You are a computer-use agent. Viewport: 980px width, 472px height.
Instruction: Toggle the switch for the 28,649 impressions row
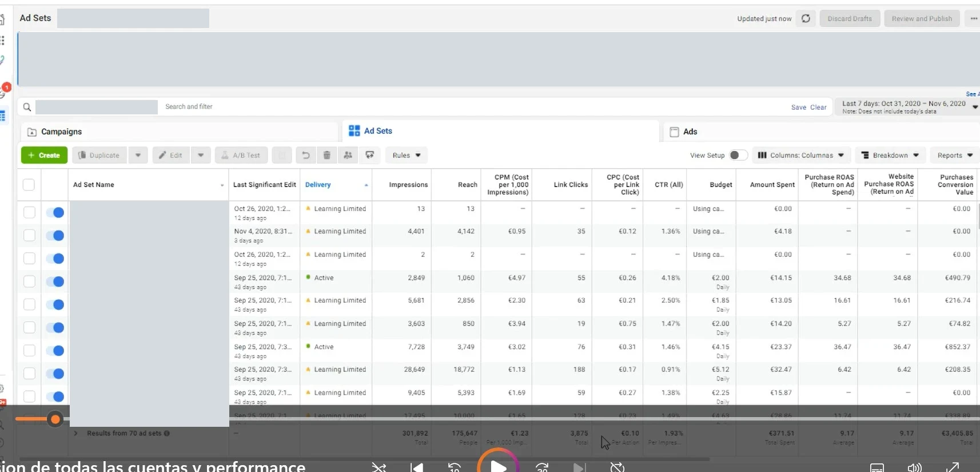(55, 374)
